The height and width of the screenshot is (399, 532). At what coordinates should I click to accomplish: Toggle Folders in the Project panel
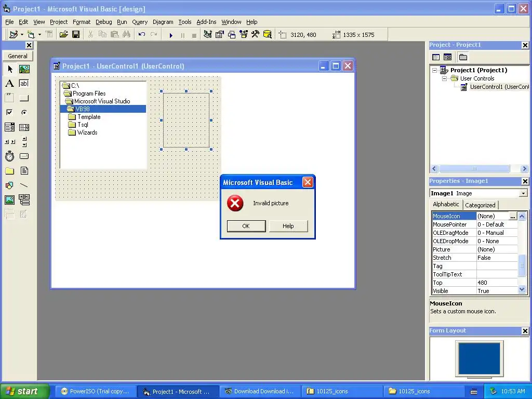click(x=463, y=57)
